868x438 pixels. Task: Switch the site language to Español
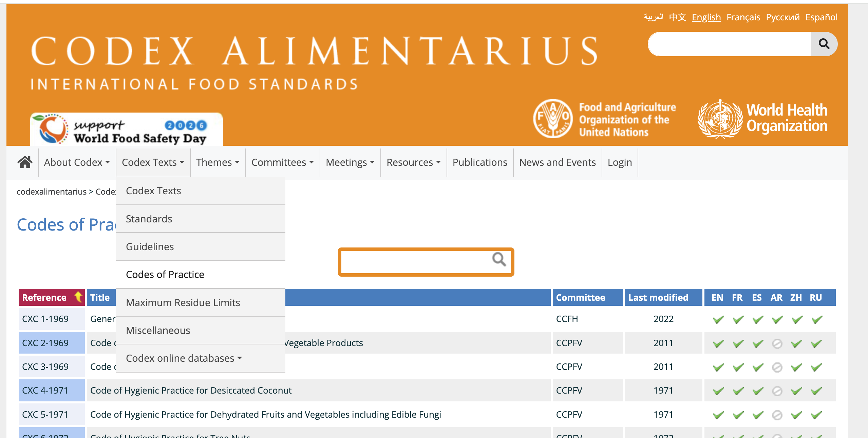click(x=821, y=17)
